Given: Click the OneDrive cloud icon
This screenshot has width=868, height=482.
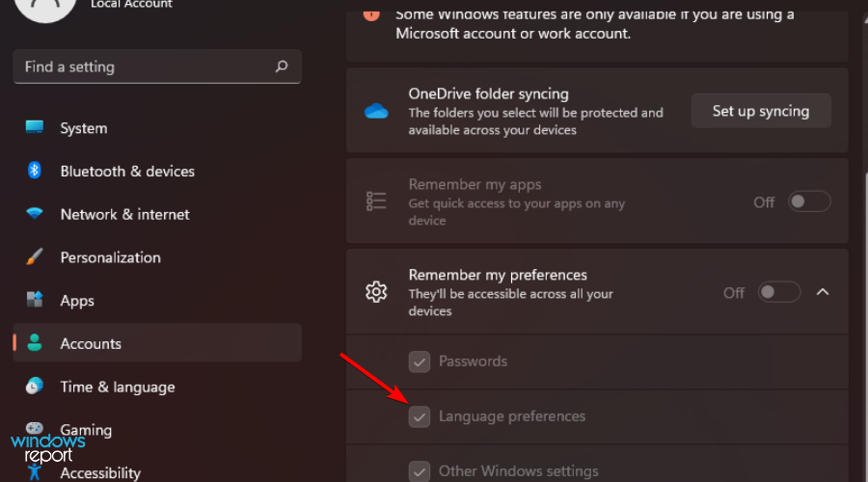Looking at the screenshot, I should (376, 111).
